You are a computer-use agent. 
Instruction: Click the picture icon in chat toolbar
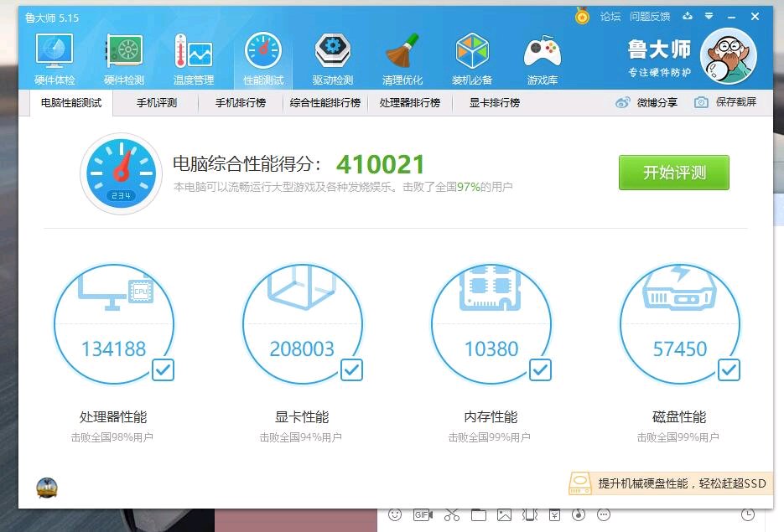tap(504, 514)
